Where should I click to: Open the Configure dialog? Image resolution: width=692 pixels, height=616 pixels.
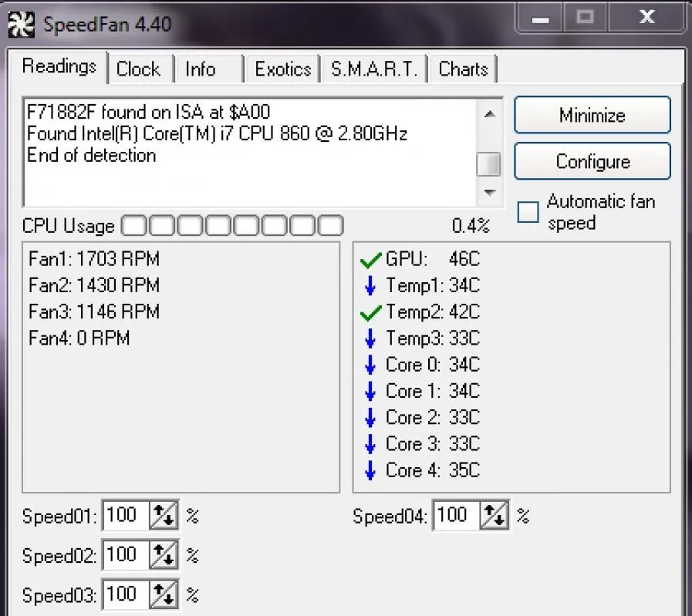tap(592, 162)
